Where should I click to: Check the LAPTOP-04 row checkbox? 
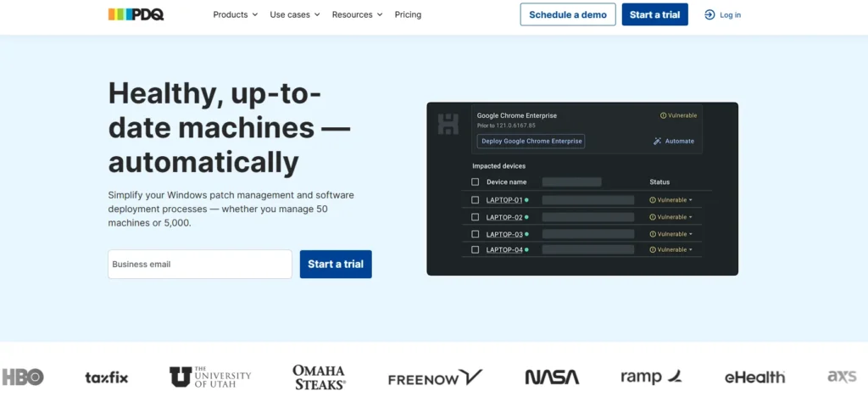pos(475,249)
